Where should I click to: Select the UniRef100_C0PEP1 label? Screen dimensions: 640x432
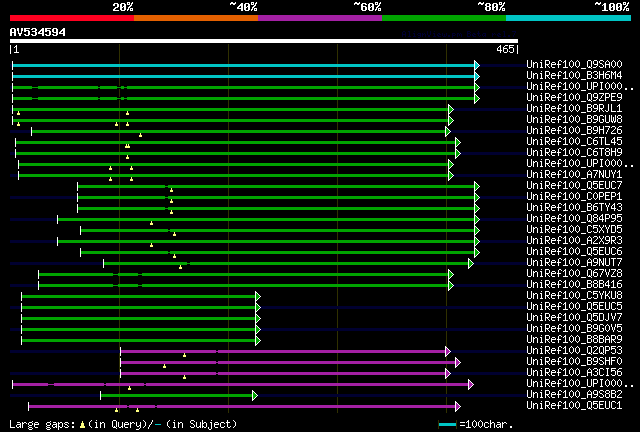tap(574, 196)
